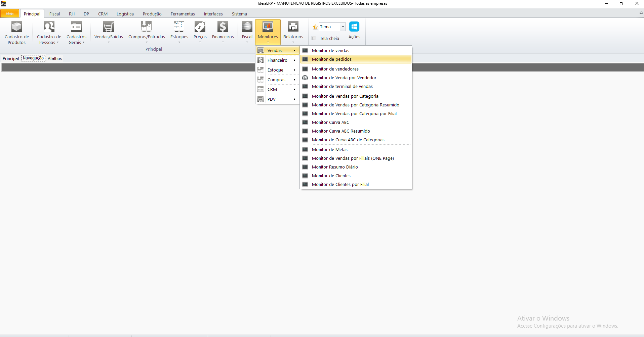Click the Compras/Entradas ribbon icon
Screen dimensions: 644x337
pos(146,27)
